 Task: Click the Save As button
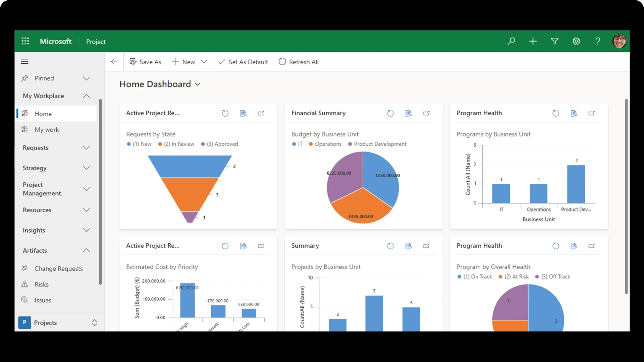(145, 62)
